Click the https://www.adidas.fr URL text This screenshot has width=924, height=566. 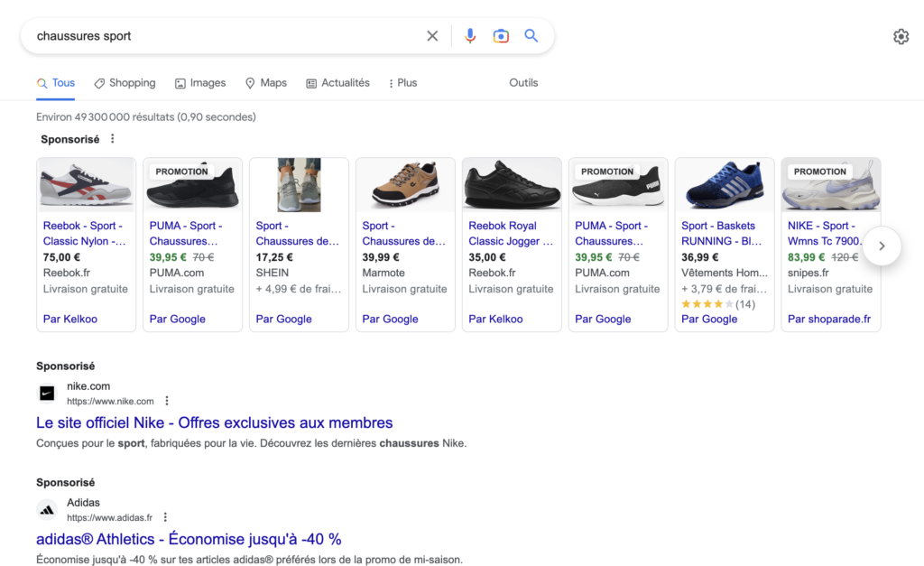coord(109,517)
